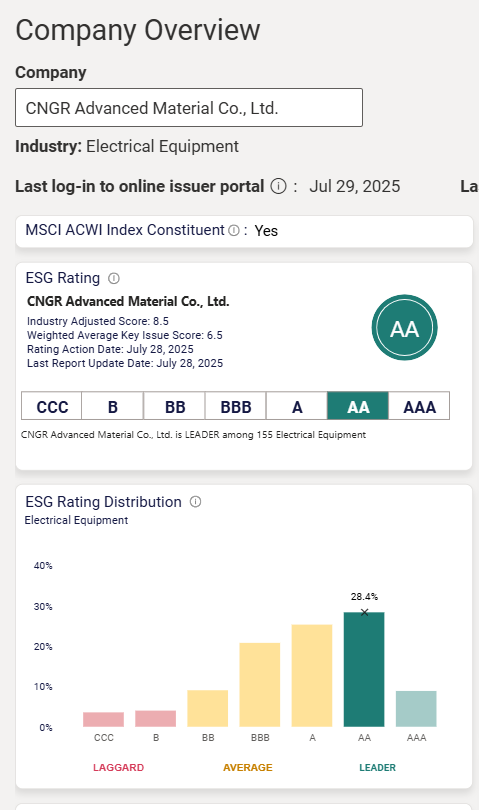
Task: Click 'Electrical Equipment' subtitle under ESG Rating Distribution
Action: click(x=76, y=520)
